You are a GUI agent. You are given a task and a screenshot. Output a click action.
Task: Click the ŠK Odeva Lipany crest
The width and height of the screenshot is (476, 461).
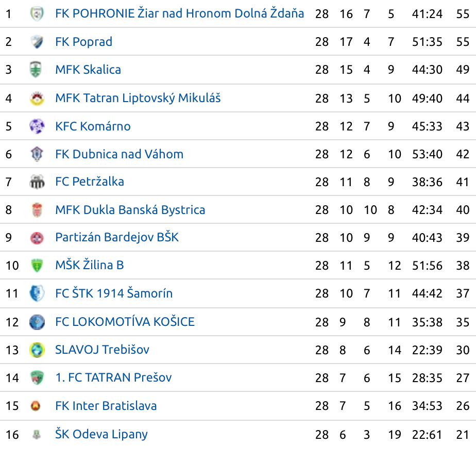coord(37,434)
